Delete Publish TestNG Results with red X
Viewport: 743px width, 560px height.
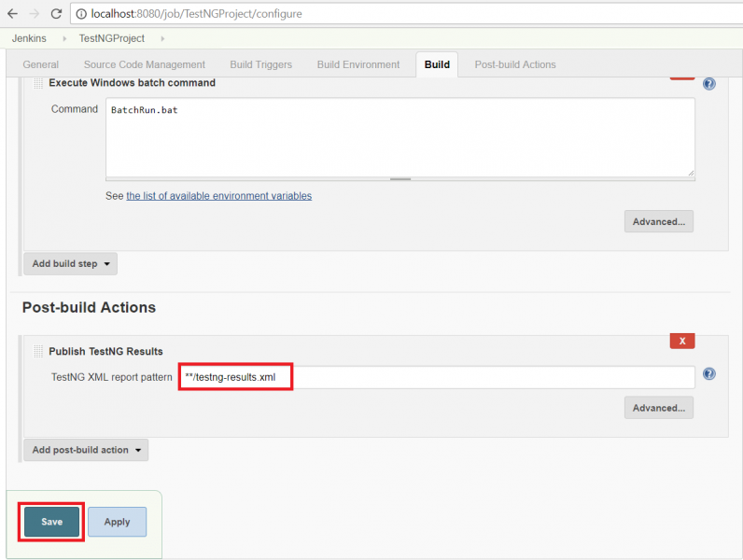(x=681, y=341)
